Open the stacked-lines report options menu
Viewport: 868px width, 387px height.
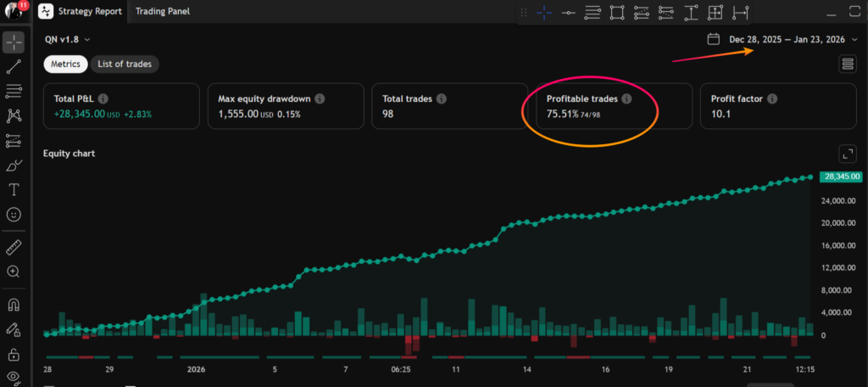[x=847, y=64]
